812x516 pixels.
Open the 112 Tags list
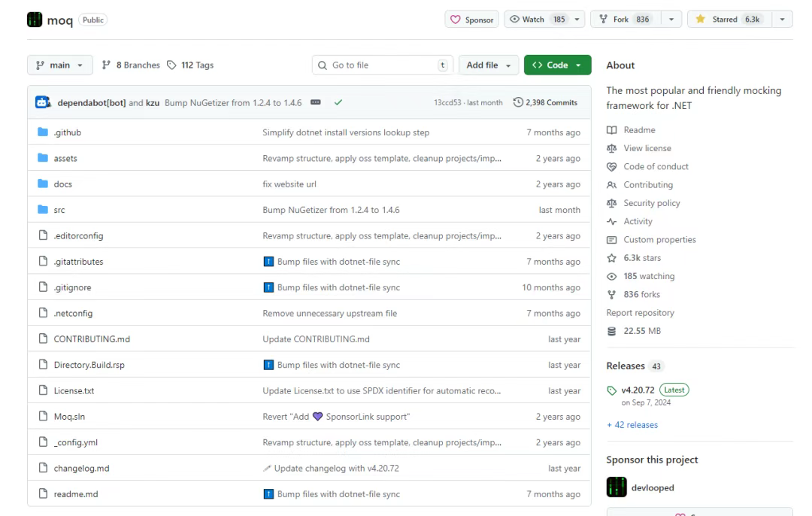point(190,65)
